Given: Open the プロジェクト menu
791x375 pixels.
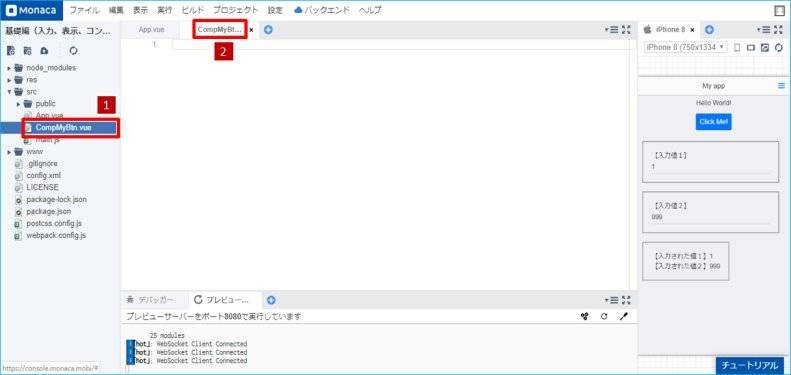Looking at the screenshot, I should [x=236, y=10].
